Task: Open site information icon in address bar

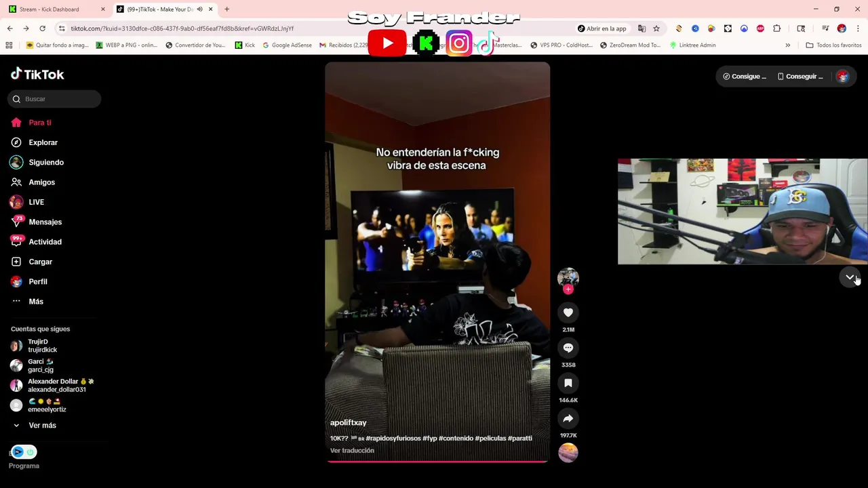Action: coord(62,28)
